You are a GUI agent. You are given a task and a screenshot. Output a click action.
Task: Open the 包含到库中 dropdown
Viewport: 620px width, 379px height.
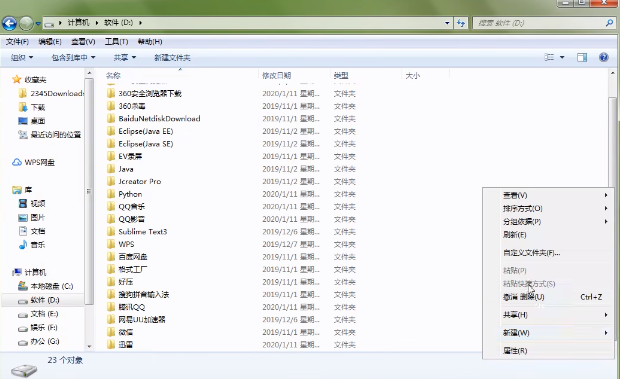pyautogui.click(x=74, y=58)
